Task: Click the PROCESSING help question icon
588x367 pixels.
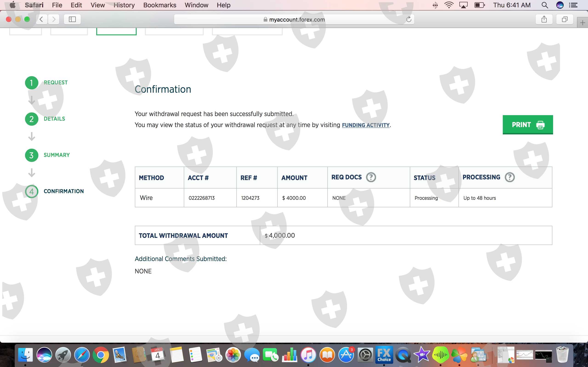Action: [x=509, y=177]
